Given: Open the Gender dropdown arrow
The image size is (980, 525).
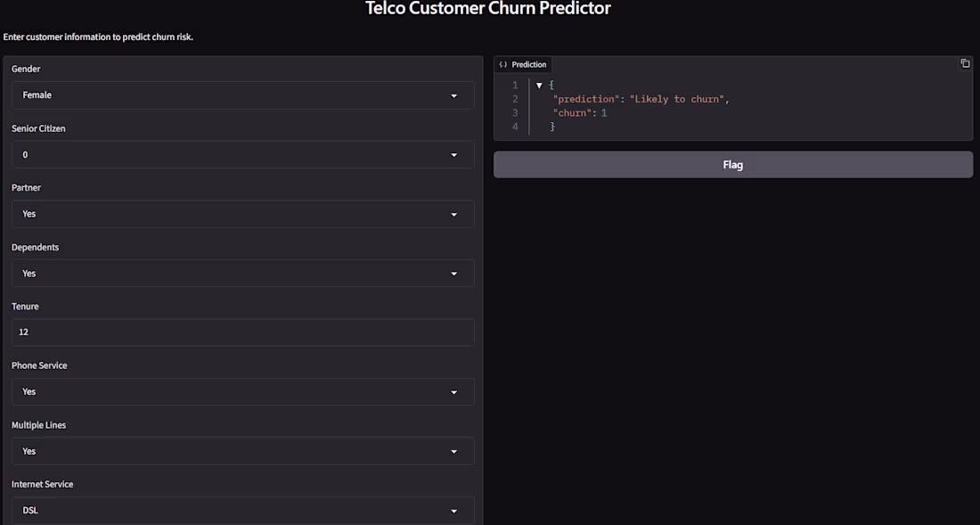Looking at the screenshot, I should tap(453, 95).
